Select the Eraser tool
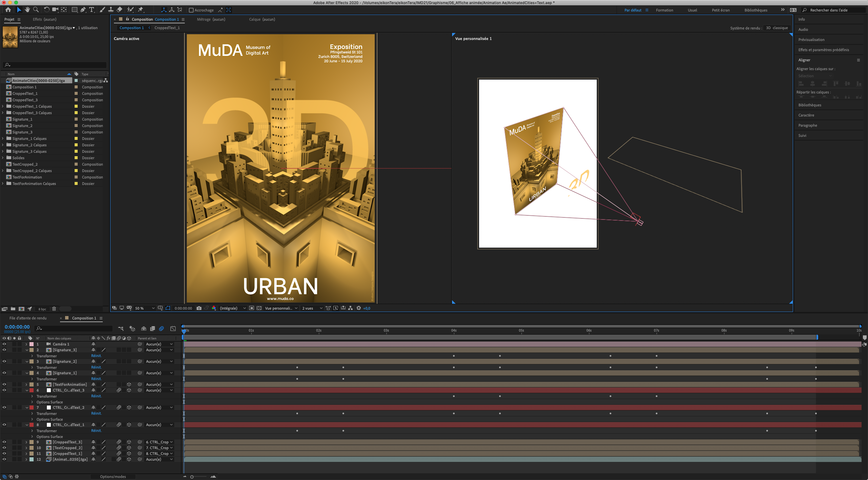The height and width of the screenshot is (480, 868). pos(119,10)
